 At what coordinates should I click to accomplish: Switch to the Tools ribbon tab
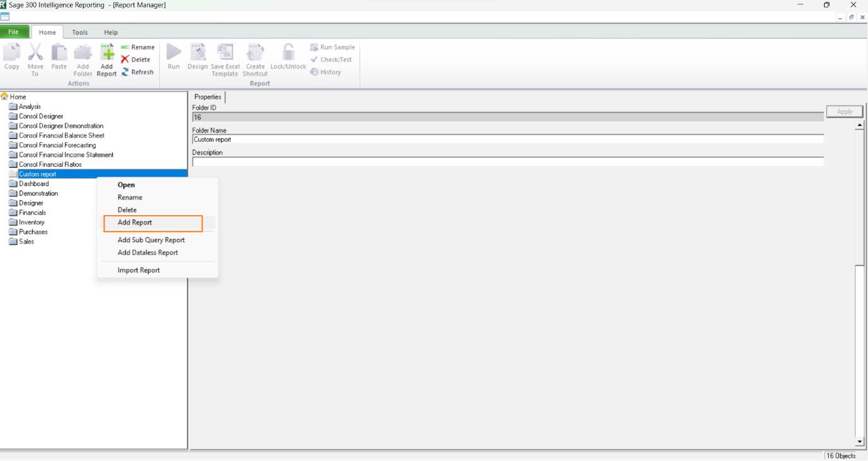80,32
